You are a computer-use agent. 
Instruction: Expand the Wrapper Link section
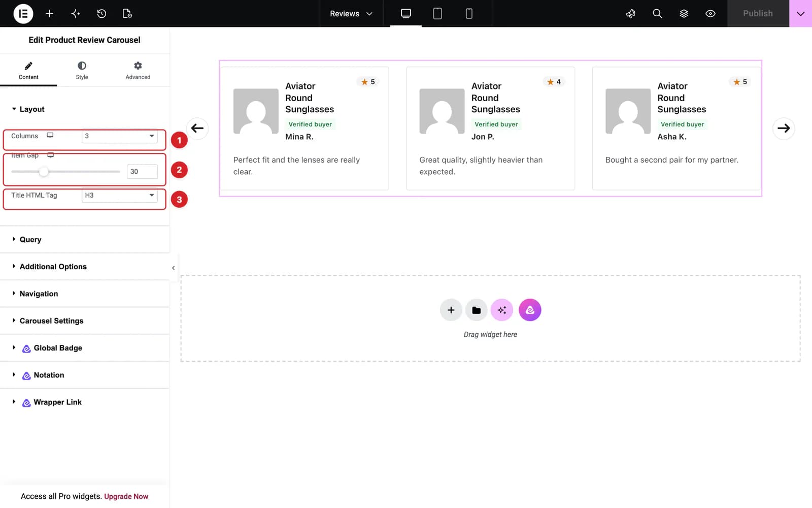pos(85,402)
